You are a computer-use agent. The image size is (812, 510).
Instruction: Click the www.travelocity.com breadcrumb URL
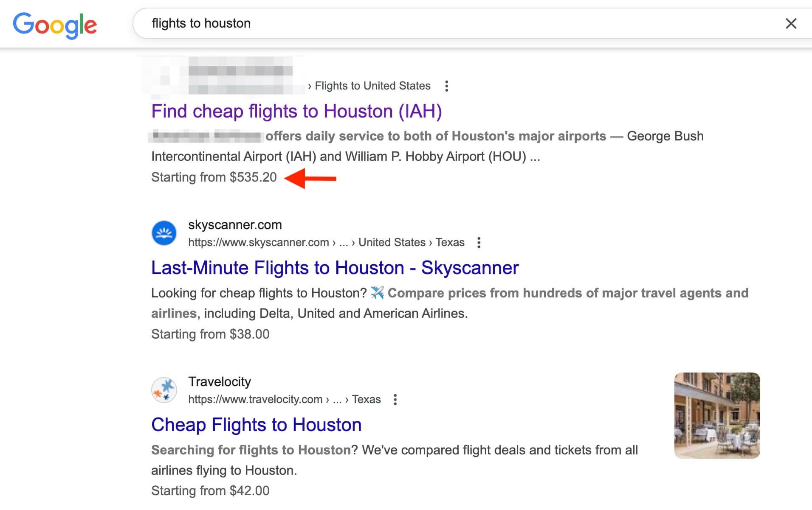(x=255, y=400)
